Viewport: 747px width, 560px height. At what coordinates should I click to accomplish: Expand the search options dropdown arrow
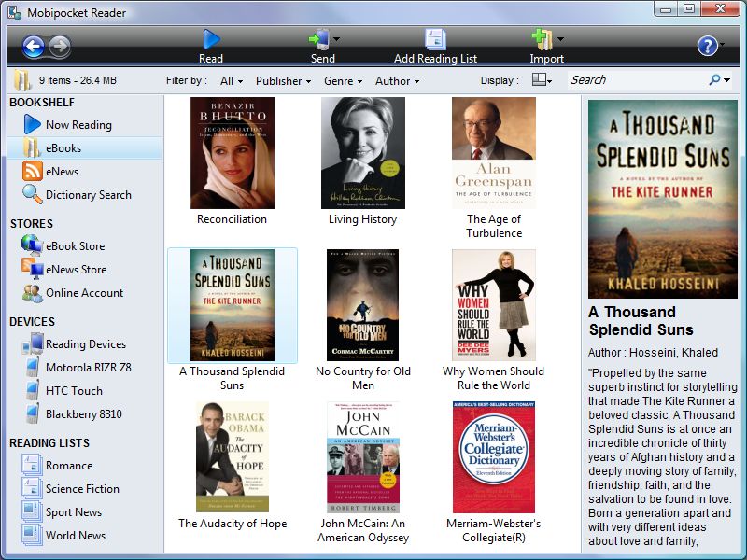(x=726, y=80)
